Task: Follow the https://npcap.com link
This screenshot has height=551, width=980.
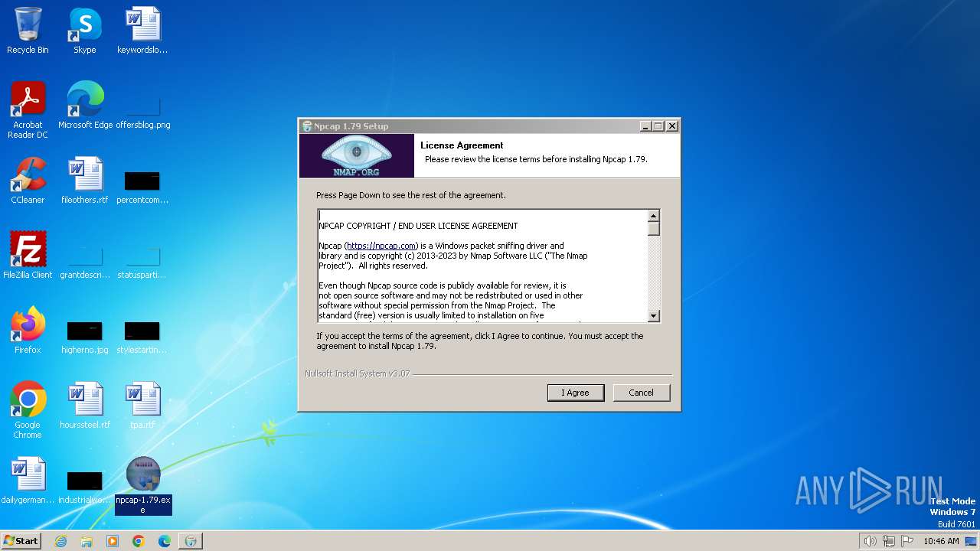Action: tap(381, 246)
